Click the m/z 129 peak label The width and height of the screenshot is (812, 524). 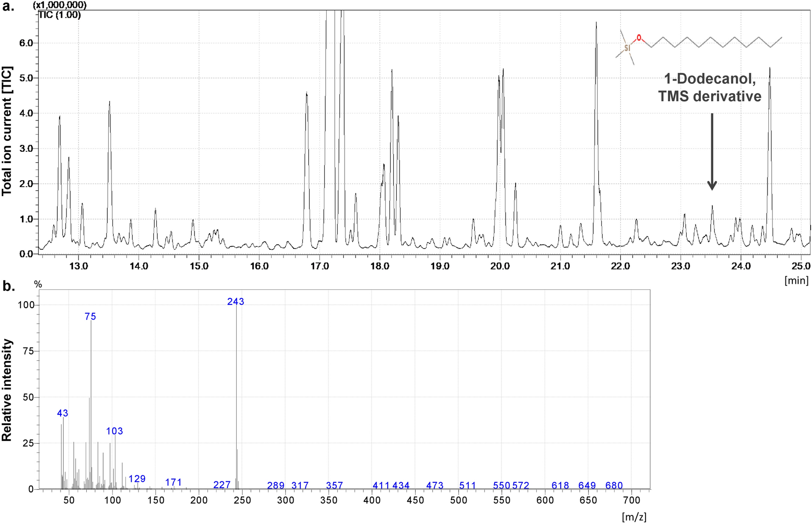pyautogui.click(x=137, y=479)
